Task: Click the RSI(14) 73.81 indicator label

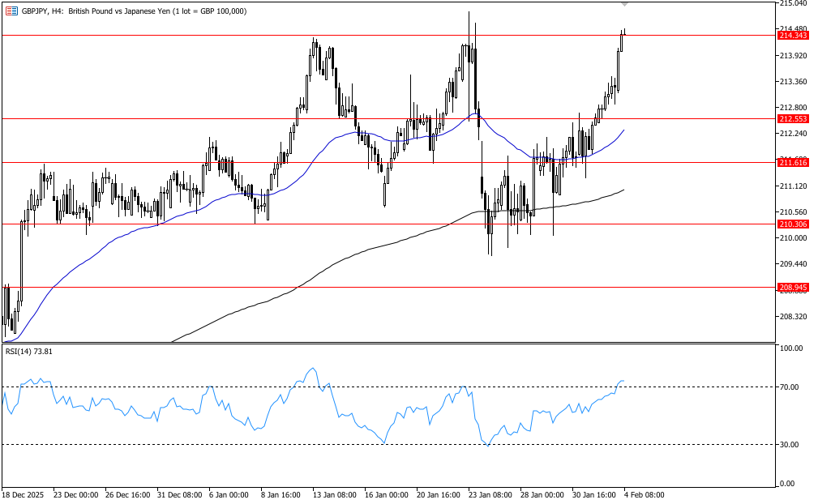Action: click(28, 352)
